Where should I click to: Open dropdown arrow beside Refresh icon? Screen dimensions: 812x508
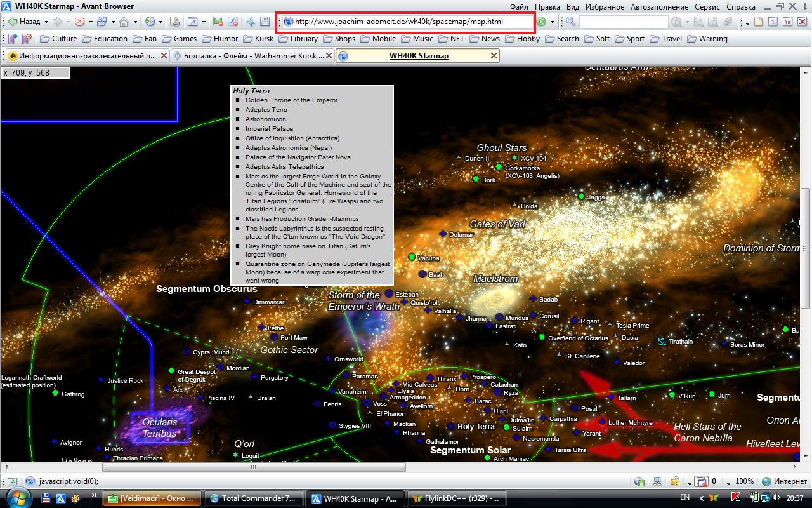pyautogui.click(x=113, y=22)
